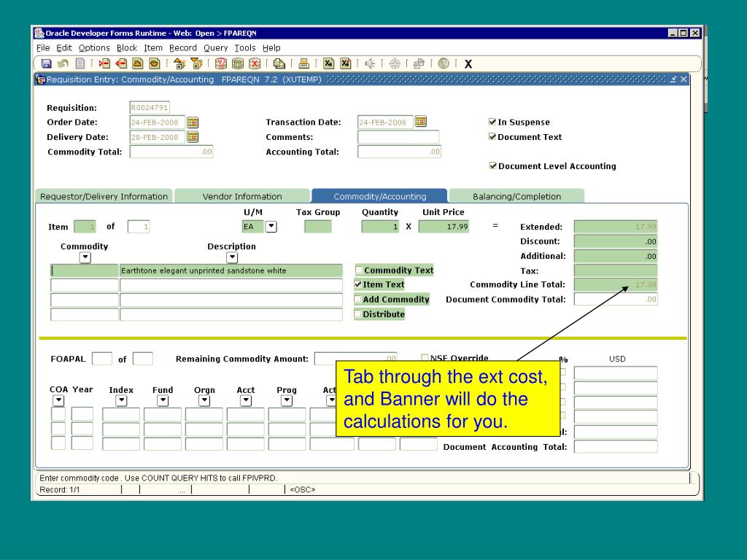The width and height of the screenshot is (747, 560).
Task: Click the Rollback toolbar icon
Action: tap(63, 63)
